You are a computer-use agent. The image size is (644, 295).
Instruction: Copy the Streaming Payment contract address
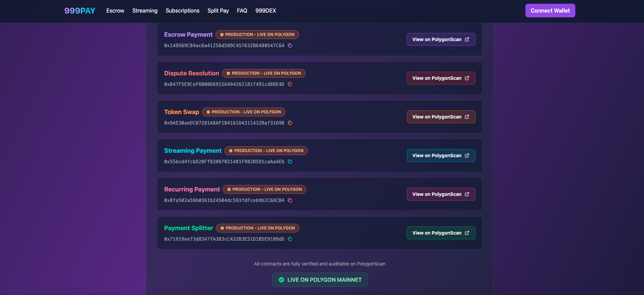pos(290,162)
